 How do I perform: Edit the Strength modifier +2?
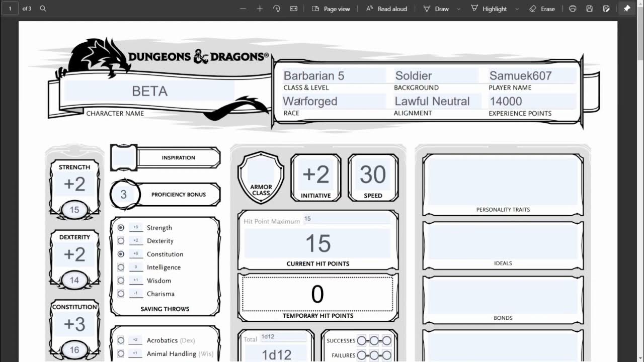coord(74,185)
